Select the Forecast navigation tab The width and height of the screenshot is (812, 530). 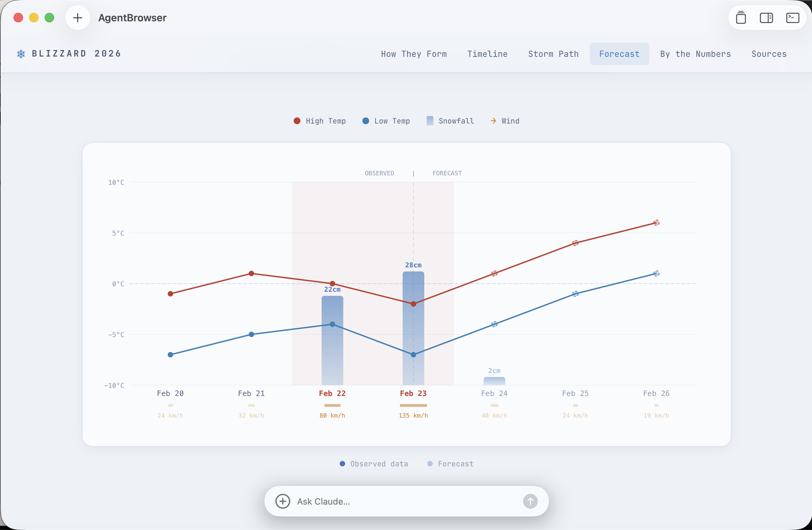[619, 53]
